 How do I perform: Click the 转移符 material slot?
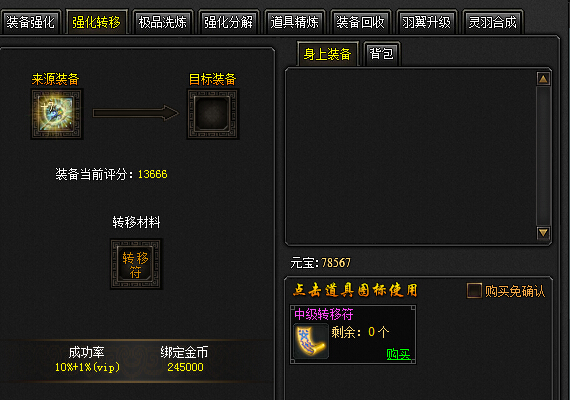point(136,264)
